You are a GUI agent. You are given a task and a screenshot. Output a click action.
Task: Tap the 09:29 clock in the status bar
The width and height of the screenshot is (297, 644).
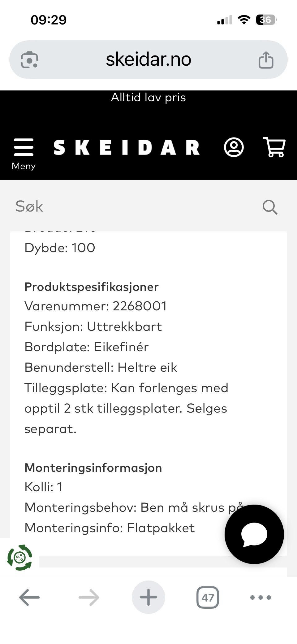(48, 20)
